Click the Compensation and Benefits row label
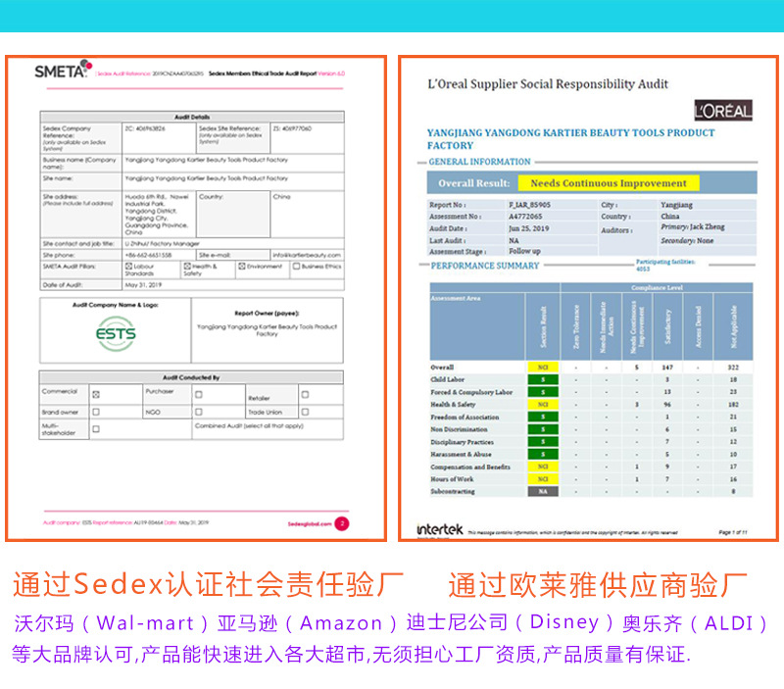784x689 pixels. 470,467
